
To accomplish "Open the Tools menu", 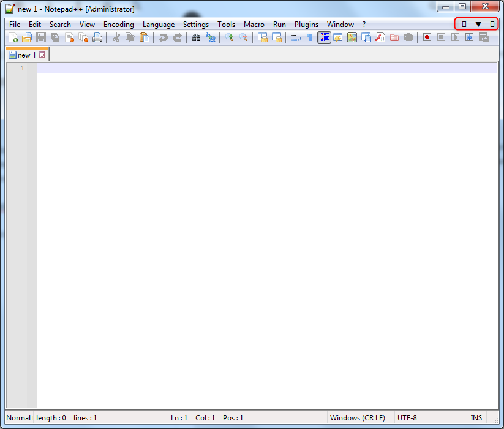I will (x=227, y=25).
